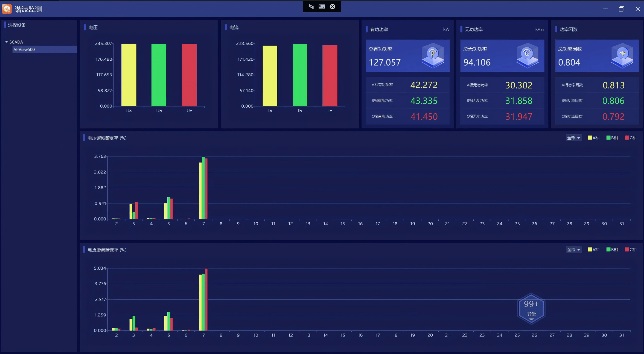
Task: Toggle B相 legend in voltage harmonic chart
Action: [612, 138]
